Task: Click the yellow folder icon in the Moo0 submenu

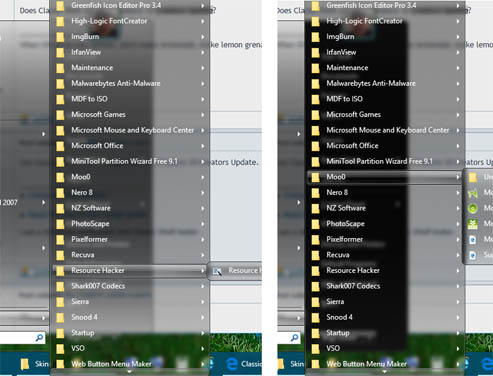Action: [x=472, y=177]
